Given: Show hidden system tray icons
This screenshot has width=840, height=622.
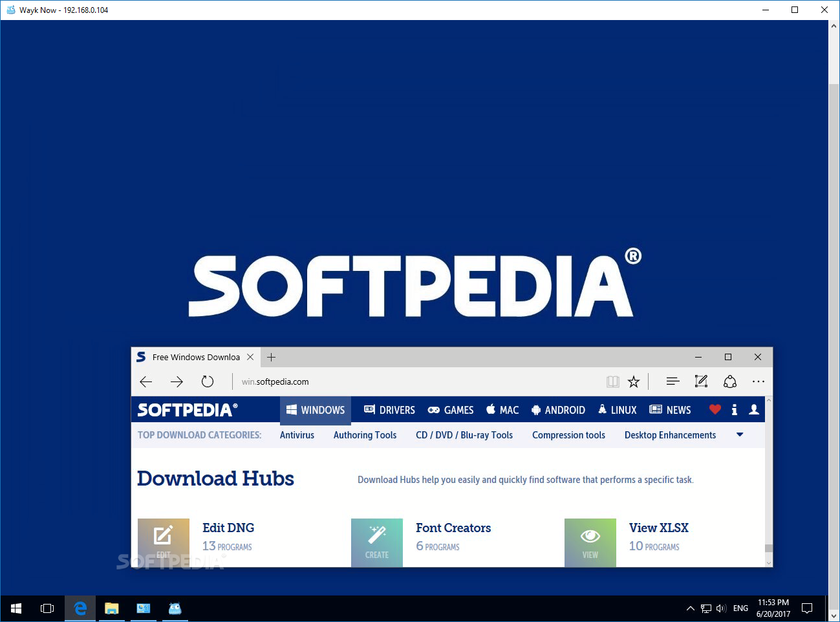Looking at the screenshot, I should 690,608.
